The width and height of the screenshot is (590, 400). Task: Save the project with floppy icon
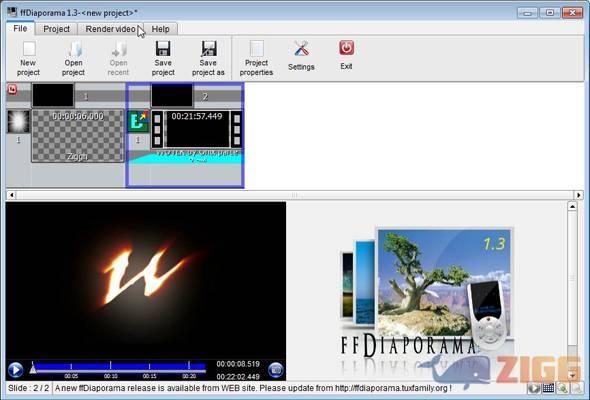pos(163,58)
